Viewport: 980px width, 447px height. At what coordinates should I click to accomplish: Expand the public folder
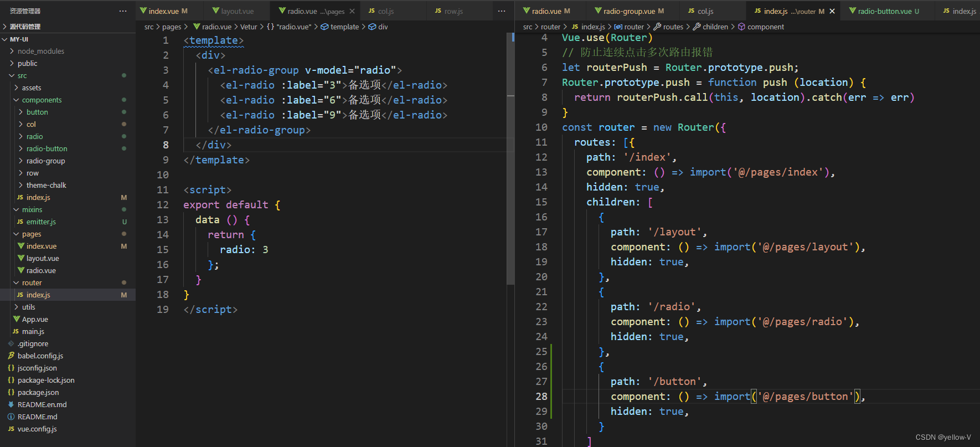[x=12, y=63]
